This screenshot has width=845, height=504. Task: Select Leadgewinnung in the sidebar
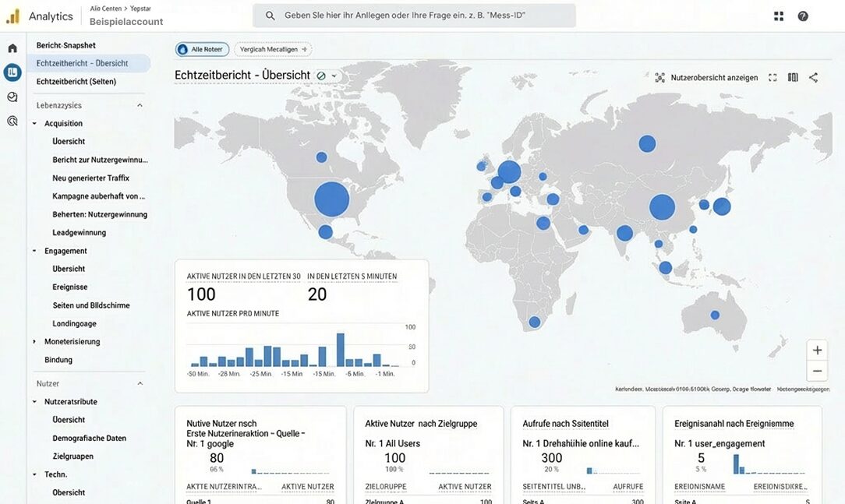(x=79, y=232)
